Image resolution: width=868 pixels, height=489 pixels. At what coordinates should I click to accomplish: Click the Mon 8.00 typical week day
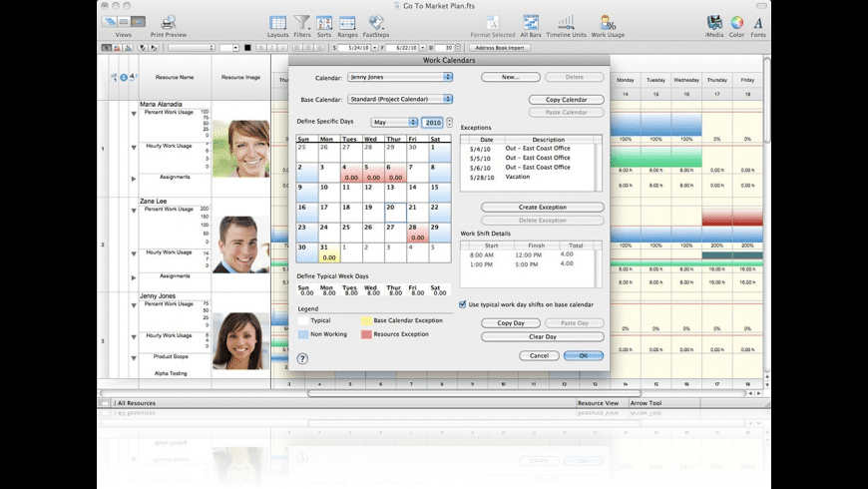[329, 290]
